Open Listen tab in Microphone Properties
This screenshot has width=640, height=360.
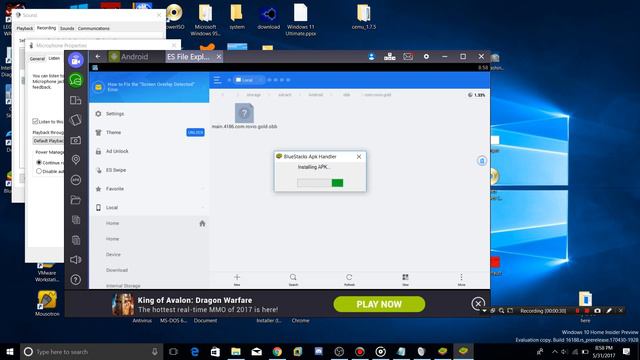tap(54, 58)
